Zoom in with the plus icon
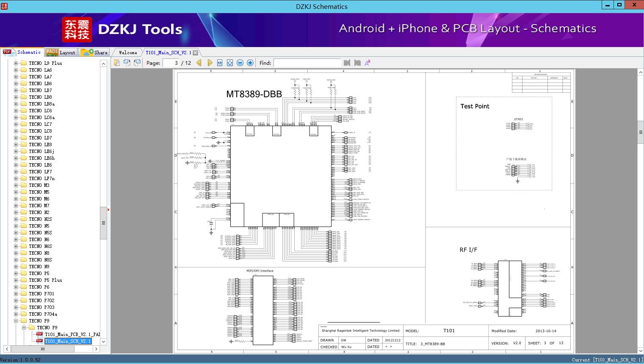The width and height of the screenshot is (644, 364). point(250,63)
